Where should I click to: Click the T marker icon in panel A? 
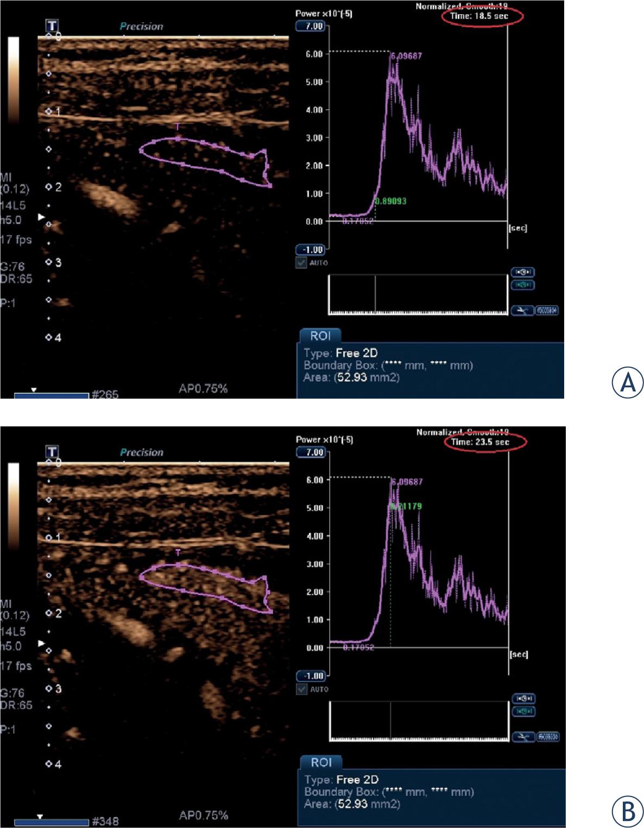point(52,26)
